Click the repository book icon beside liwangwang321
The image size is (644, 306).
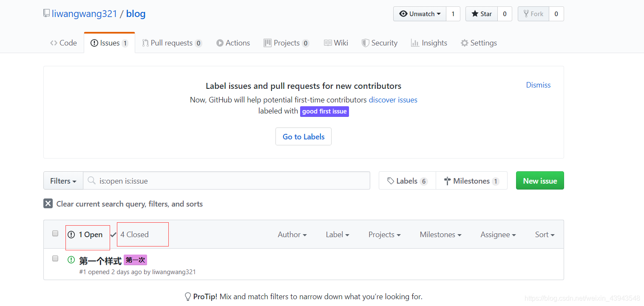[x=47, y=14]
